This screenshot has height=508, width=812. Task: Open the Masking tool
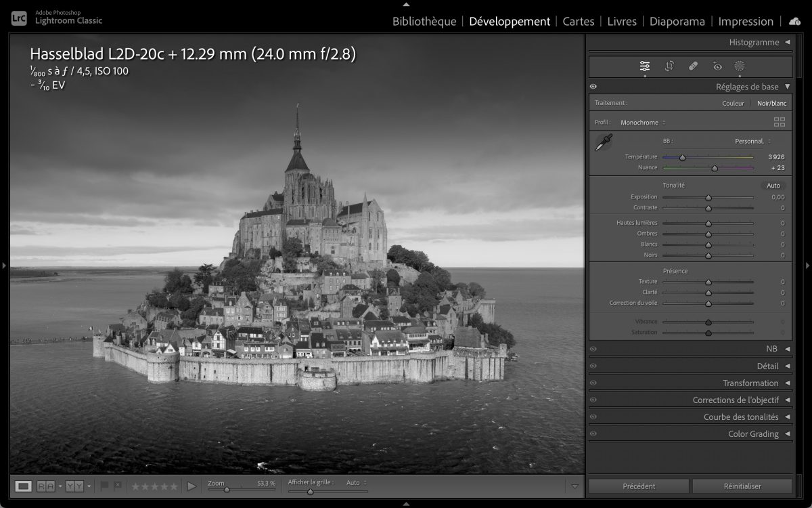click(740, 66)
